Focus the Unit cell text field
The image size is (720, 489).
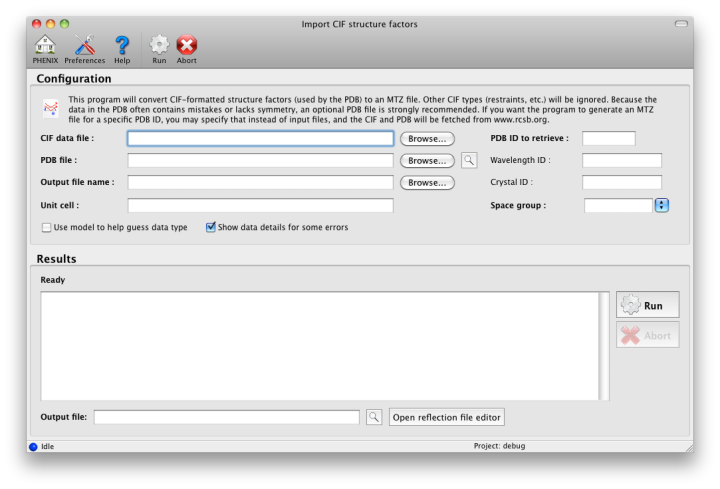pos(260,205)
